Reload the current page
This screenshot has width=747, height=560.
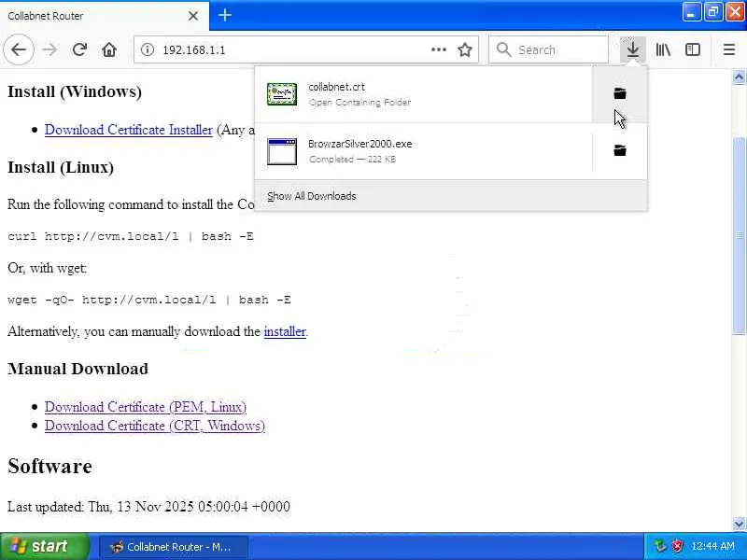click(x=79, y=49)
